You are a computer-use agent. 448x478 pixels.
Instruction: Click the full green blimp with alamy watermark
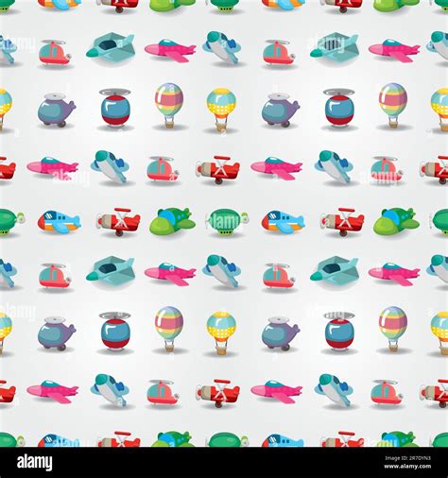(227, 222)
